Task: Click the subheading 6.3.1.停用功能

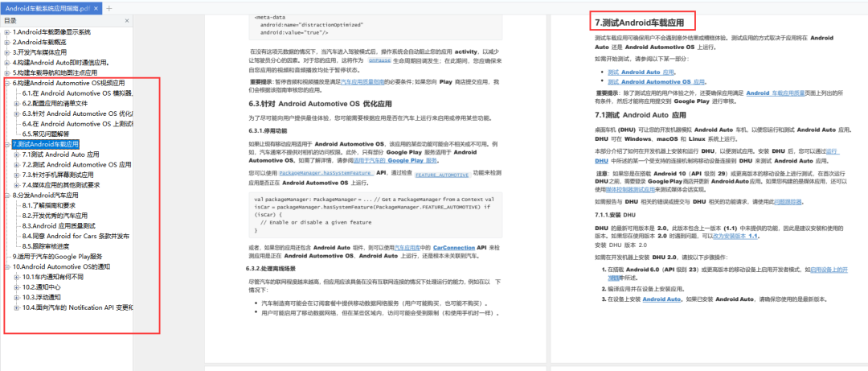Action: (x=268, y=131)
